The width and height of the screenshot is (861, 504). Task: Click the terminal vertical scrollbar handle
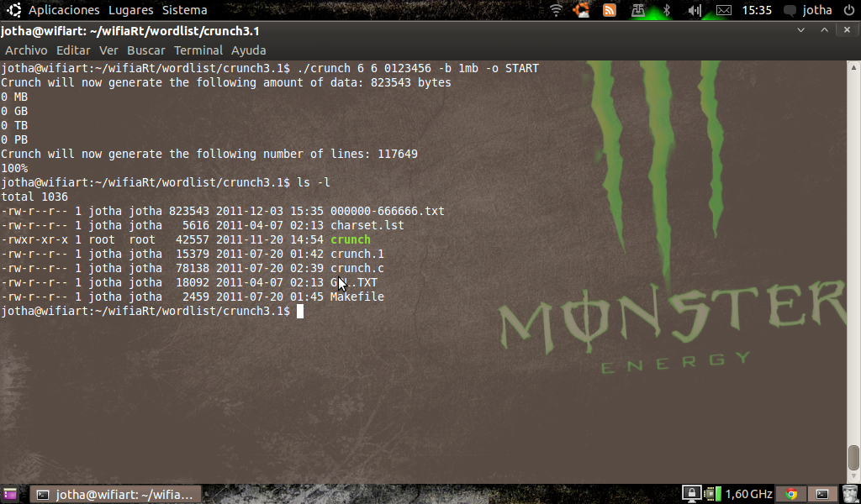click(853, 458)
